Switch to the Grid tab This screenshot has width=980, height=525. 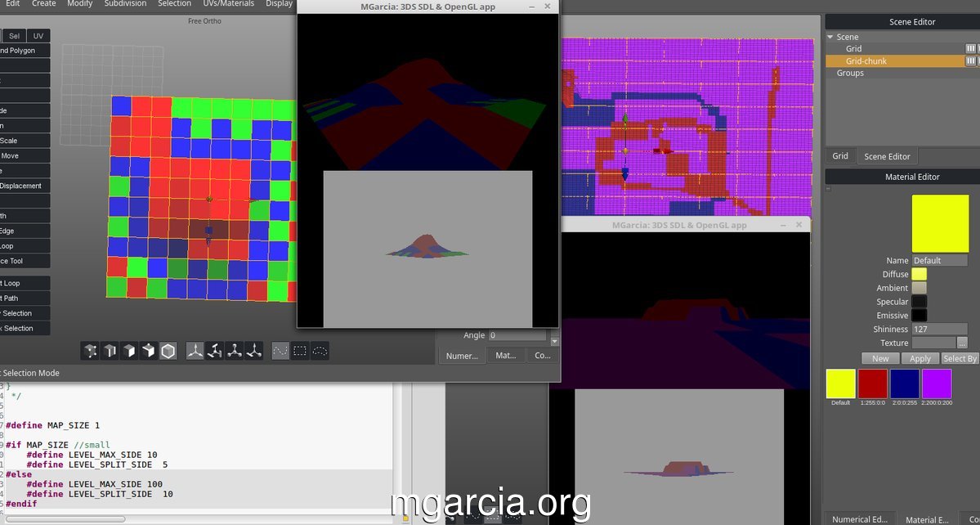(840, 156)
